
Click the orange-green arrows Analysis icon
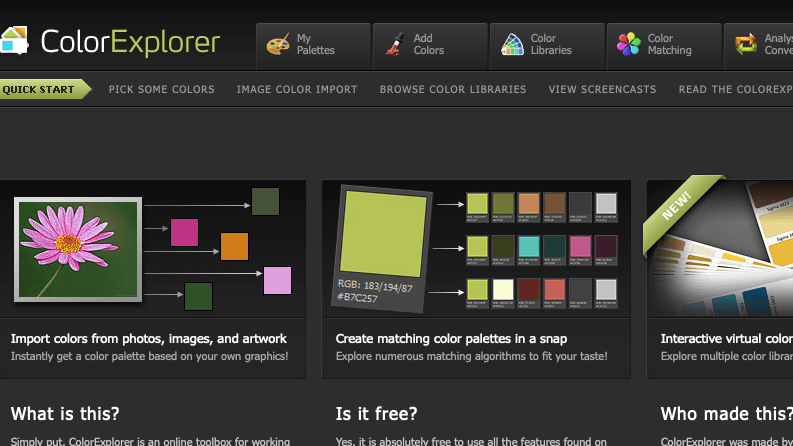pyautogui.click(x=746, y=44)
